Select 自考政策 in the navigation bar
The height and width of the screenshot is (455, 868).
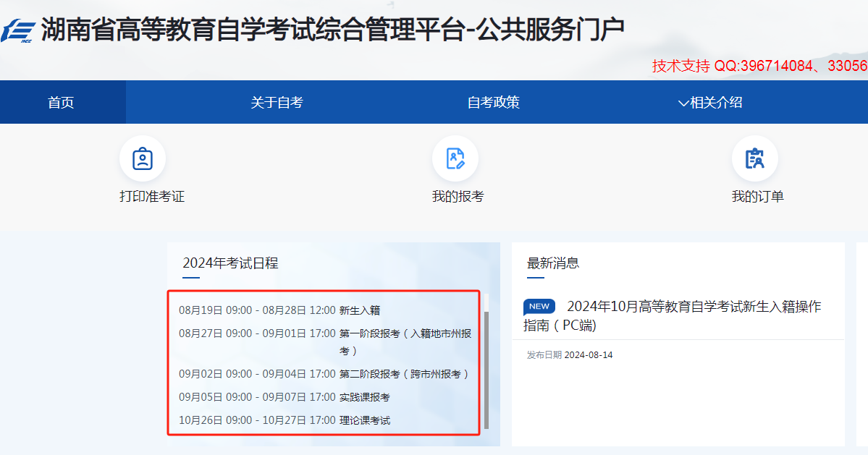[493, 103]
